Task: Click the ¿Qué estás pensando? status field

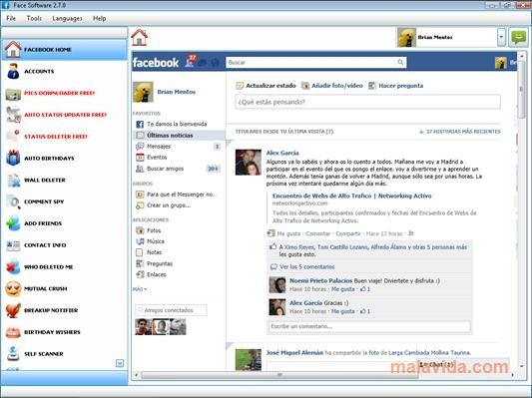Action: 367,102
